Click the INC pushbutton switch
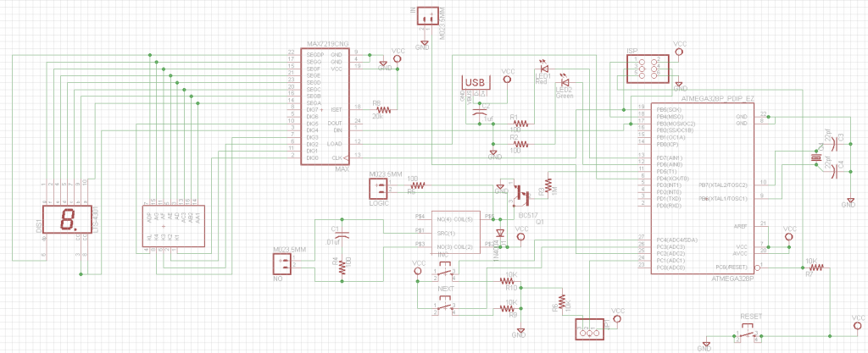 pyautogui.click(x=444, y=273)
